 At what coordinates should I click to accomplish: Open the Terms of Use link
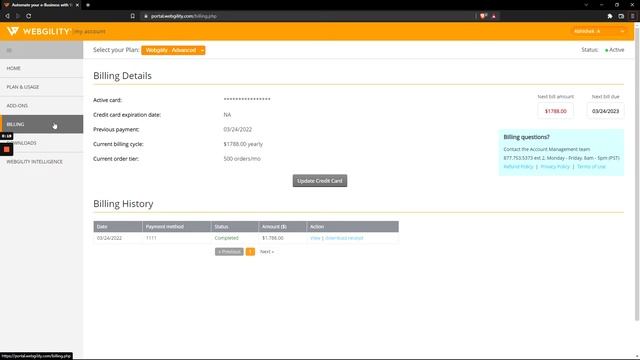(x=591, y=167)
